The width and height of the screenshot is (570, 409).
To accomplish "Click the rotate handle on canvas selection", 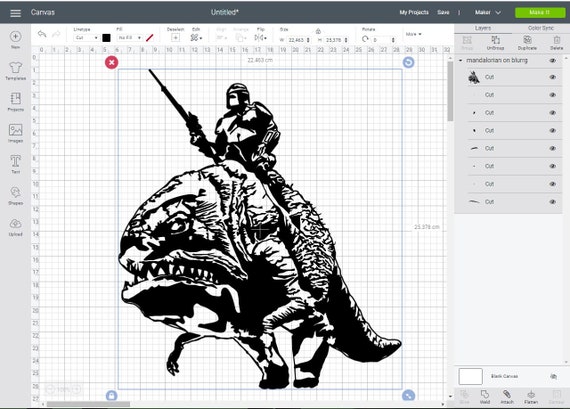I will point(408,63).
